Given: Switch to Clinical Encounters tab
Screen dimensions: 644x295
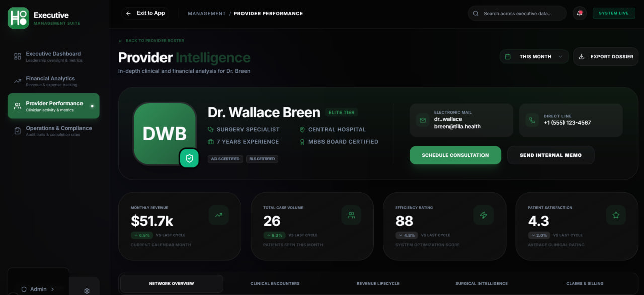Looking at the screenshot, I should tap(275, 284).
